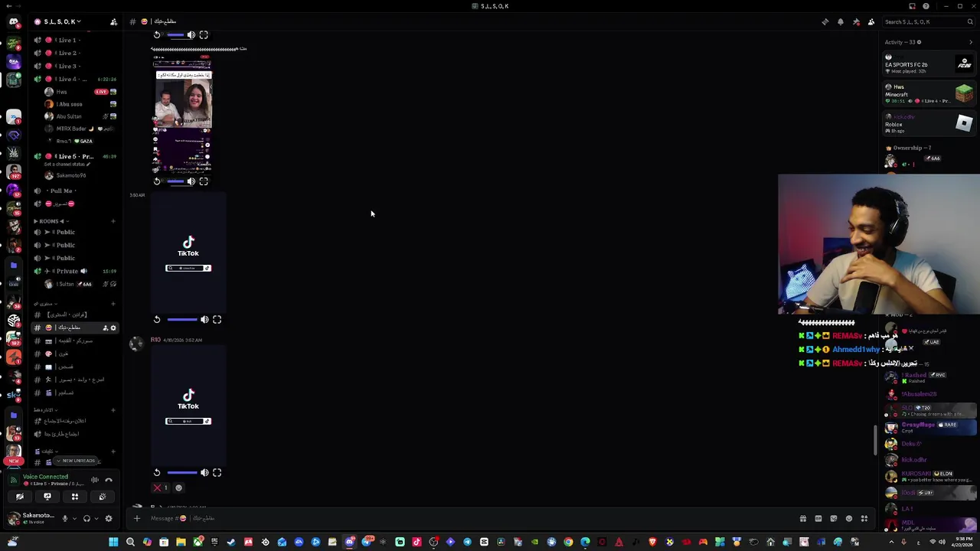Open the Voice Connected details
The height and width of the screenshot is (551, 980).
pos(45,477)
